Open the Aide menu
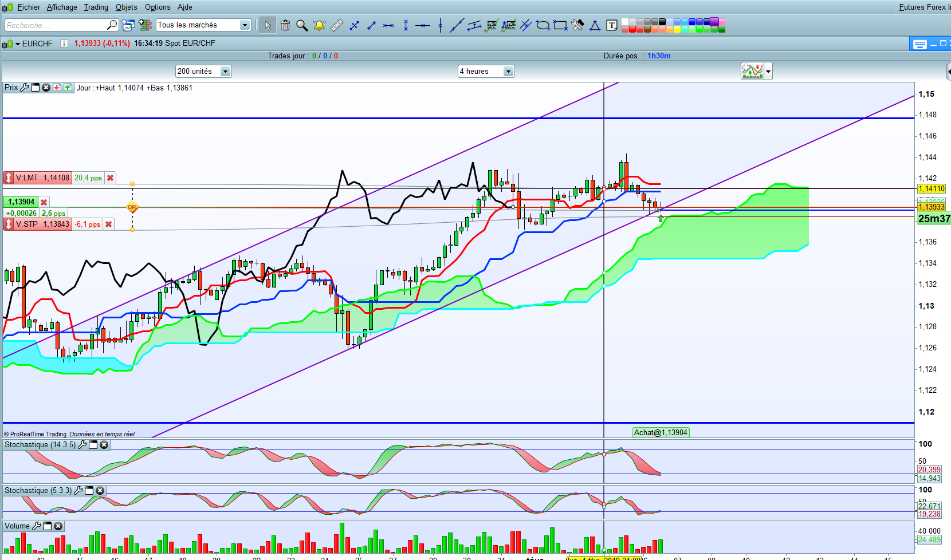This screenshot has width=951, height=560. pos(184,7)
